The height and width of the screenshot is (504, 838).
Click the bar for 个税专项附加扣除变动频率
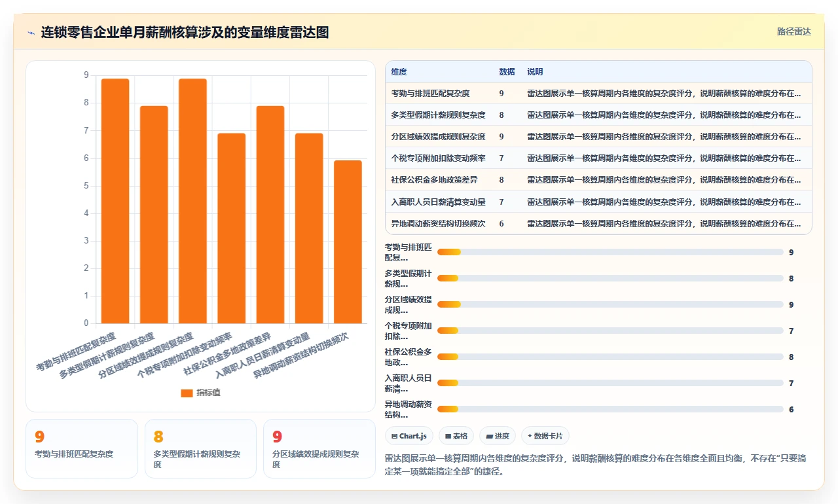click(232, 228)
